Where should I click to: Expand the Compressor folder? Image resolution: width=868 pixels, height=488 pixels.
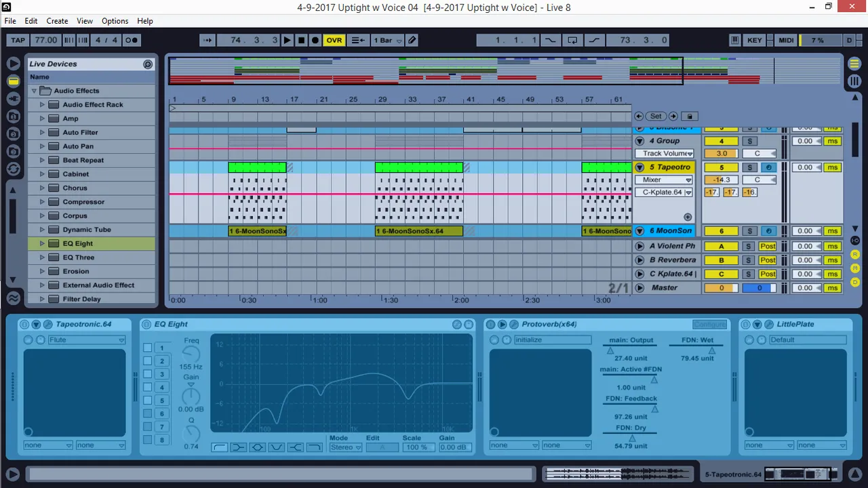click(x=42, y=202)
